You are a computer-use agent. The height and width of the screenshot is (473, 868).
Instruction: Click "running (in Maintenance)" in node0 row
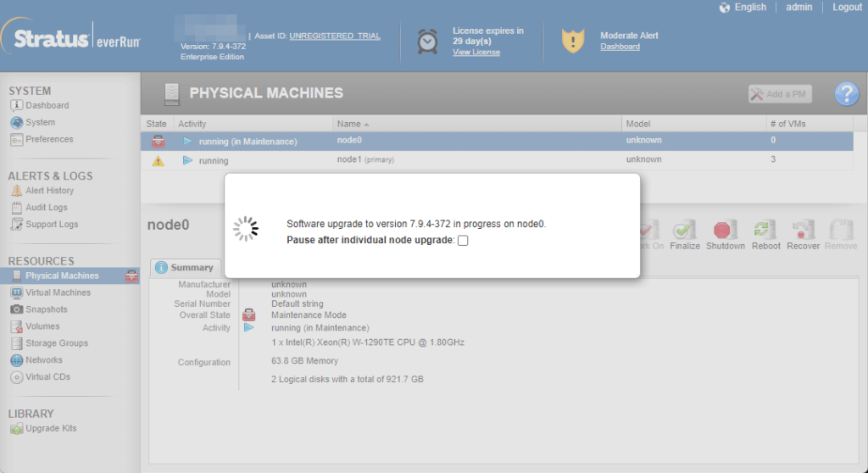click(x=248, y=142)
